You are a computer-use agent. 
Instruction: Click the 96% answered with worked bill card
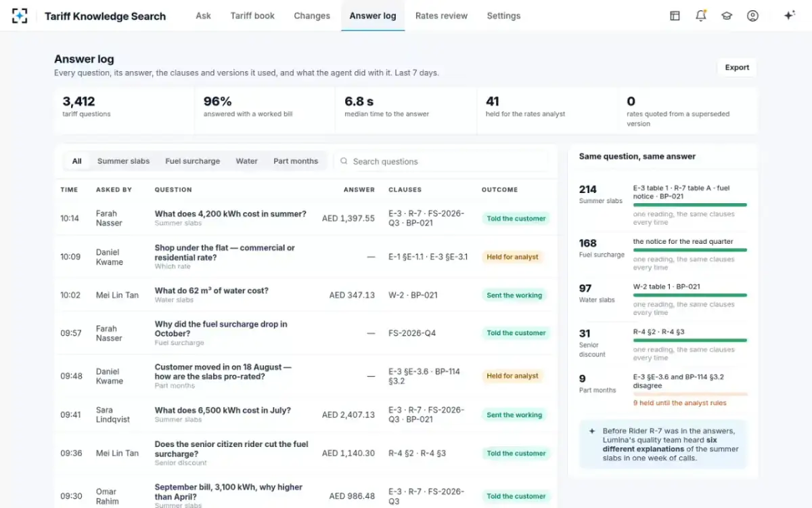[265, 110]
